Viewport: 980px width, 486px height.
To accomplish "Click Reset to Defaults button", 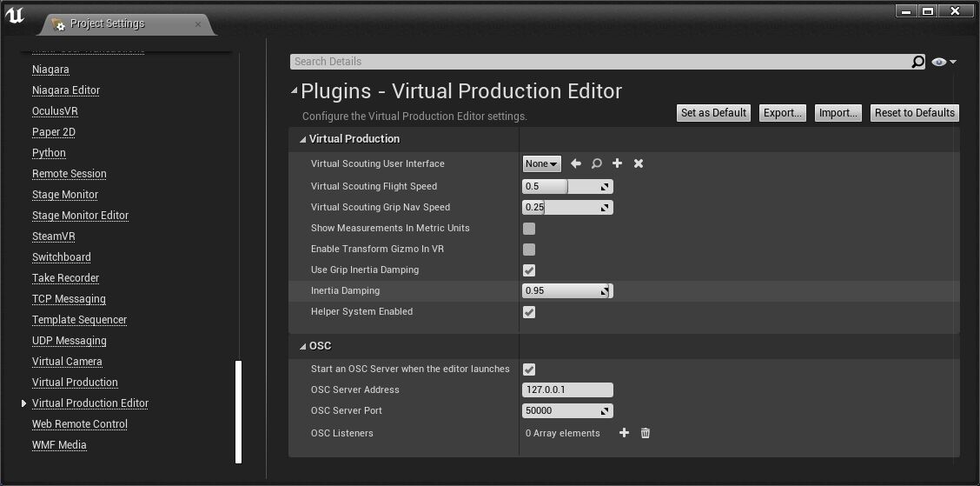I will 914,113.
